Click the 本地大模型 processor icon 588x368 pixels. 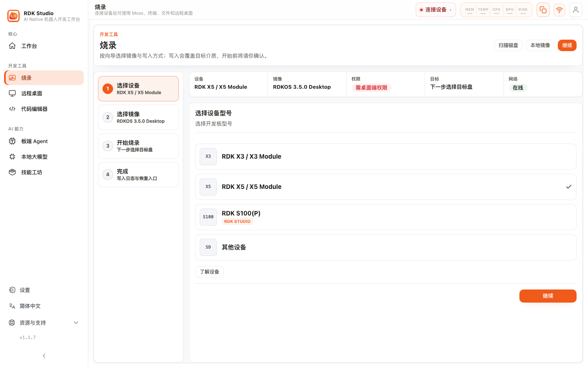coord(12,157)
